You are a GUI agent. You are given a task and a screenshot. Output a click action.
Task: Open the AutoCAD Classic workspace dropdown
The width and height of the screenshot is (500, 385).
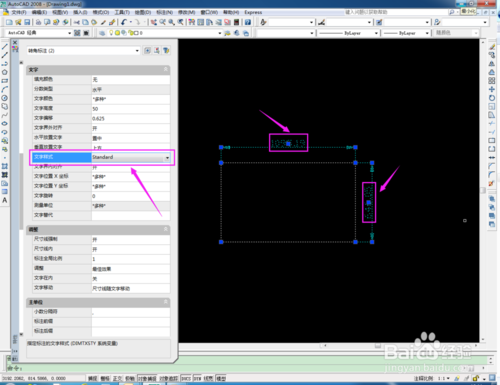point(69,33)
